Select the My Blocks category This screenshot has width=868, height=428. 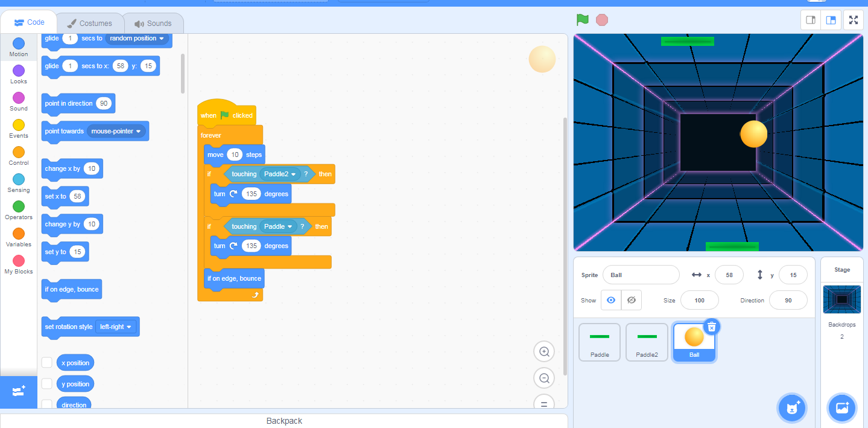(x=19, y=264)
